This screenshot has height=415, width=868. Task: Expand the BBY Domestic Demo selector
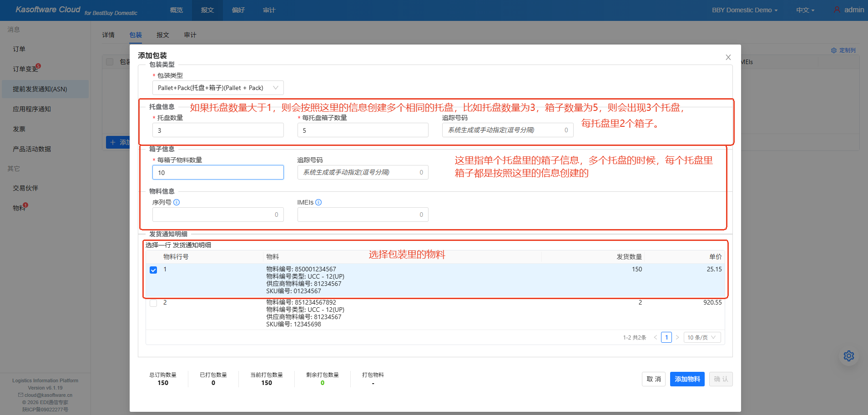tap(743, 10)
